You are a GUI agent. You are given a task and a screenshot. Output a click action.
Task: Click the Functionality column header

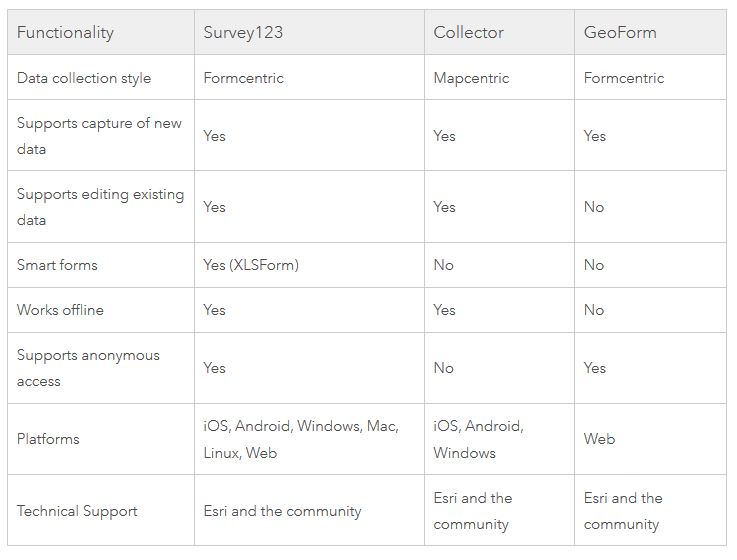pos(65,32)
